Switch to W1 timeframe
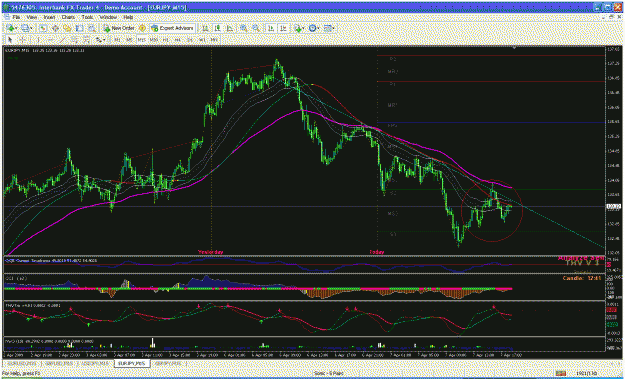Viewport: 625px width, 379px height. [202, 40]
